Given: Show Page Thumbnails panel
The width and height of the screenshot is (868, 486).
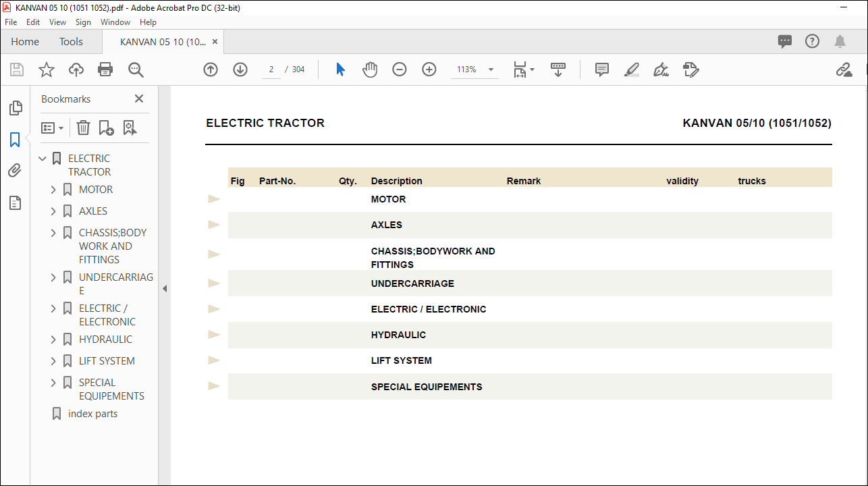Looking at the screenshot, I should point(15,108).
